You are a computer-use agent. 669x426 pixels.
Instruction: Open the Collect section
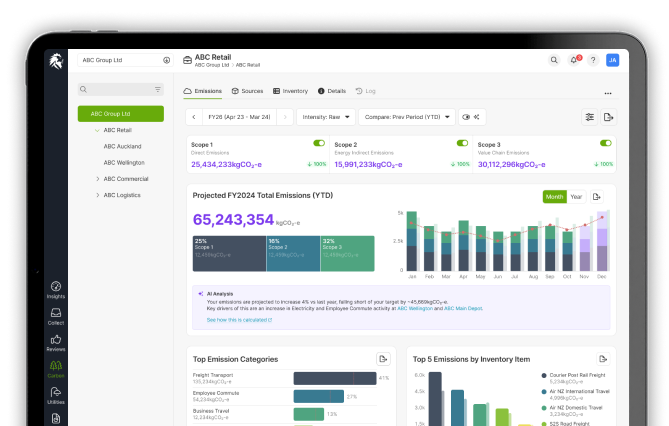pos(56,317)
